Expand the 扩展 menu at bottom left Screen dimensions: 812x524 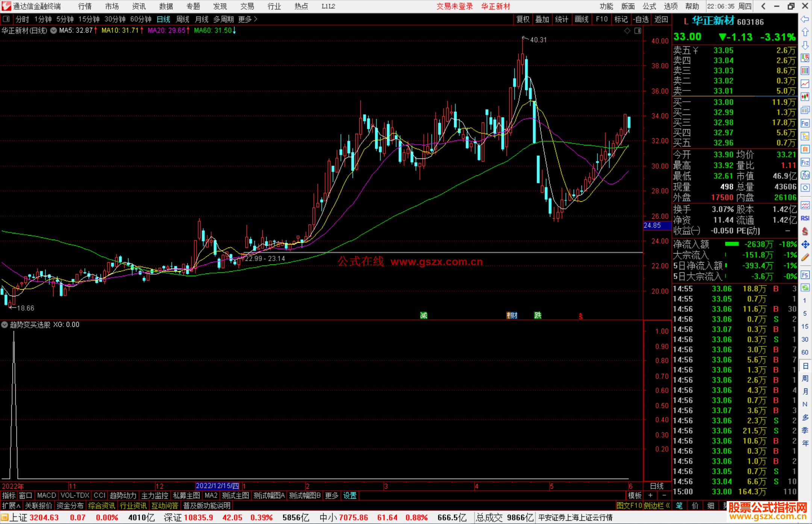pos(11,506)
